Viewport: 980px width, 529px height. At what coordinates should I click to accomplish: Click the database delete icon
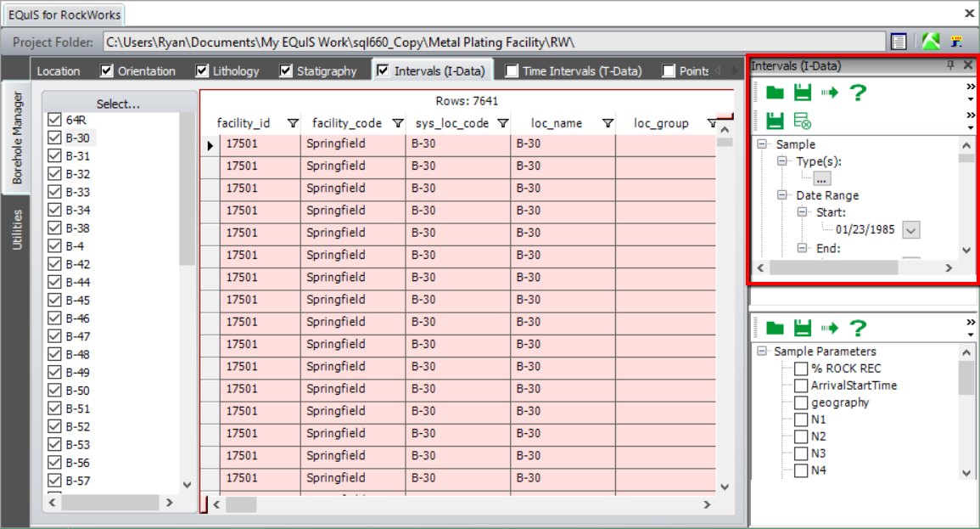803,120
